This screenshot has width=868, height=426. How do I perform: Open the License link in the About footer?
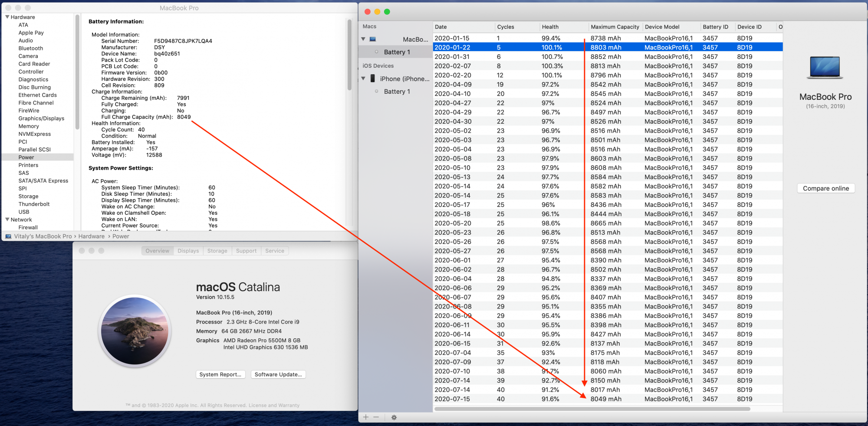click(x=258, y=405)
